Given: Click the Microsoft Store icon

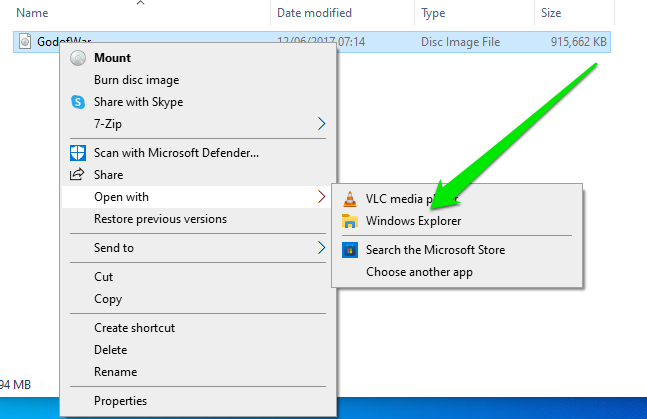Looking at the screenshot, I should tap(349, 250).
